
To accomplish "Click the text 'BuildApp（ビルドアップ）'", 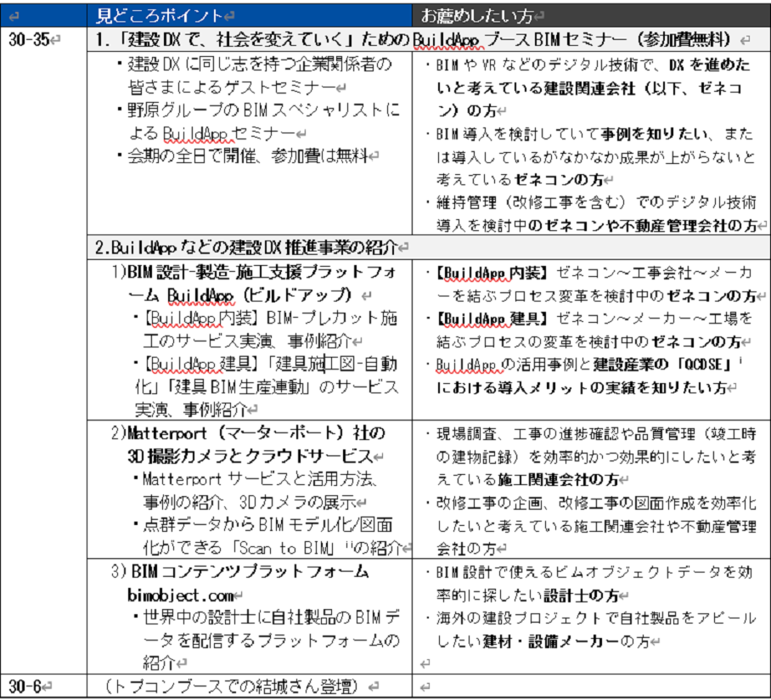I will point(259,295).
